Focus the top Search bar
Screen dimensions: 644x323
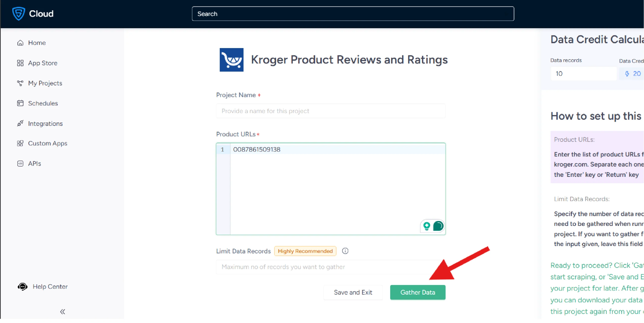click(353, 14)
